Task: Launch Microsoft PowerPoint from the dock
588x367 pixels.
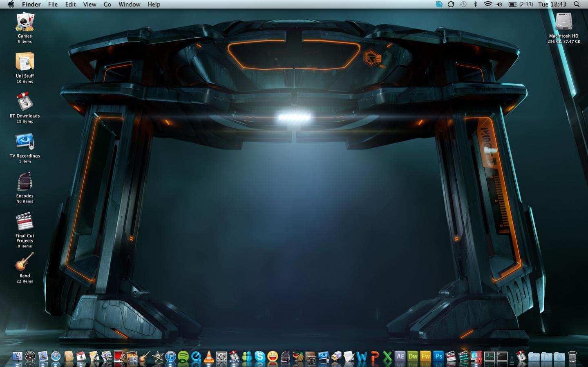Action: [375, 356]
